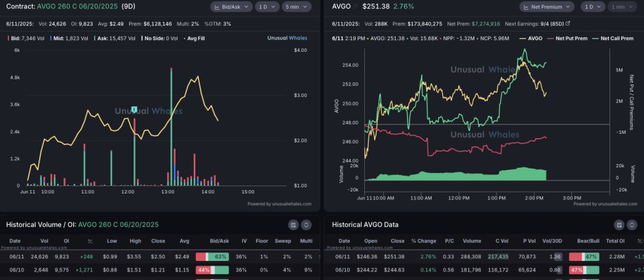Click the $3.55 High cell for 06/11
Image resolution: width=644 pixels, height=280 pixels.
tap(134, 256)
